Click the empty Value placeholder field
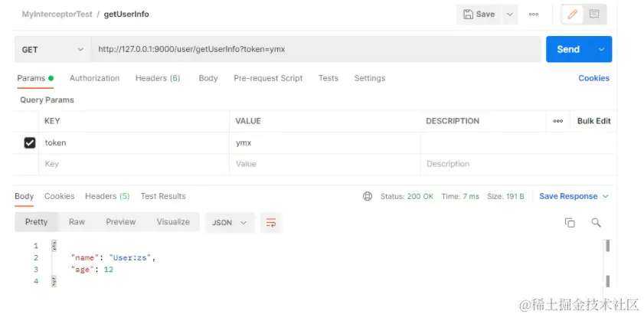This screenshot has height=317, width=644. (325, 165)
